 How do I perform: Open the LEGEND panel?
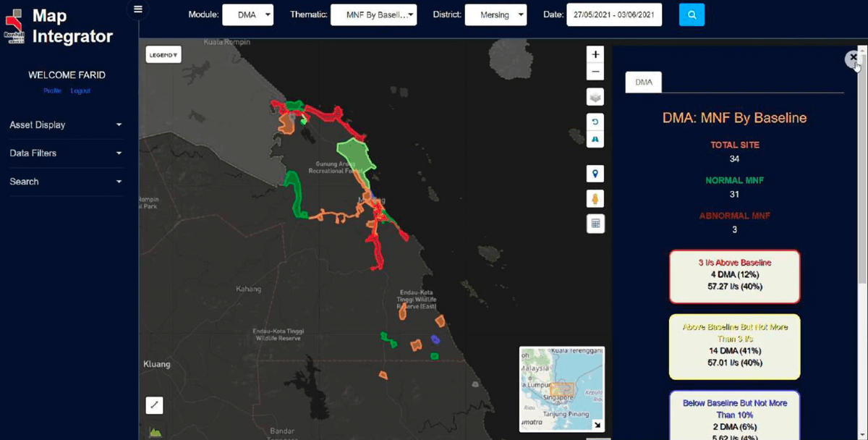pos(163,54)
